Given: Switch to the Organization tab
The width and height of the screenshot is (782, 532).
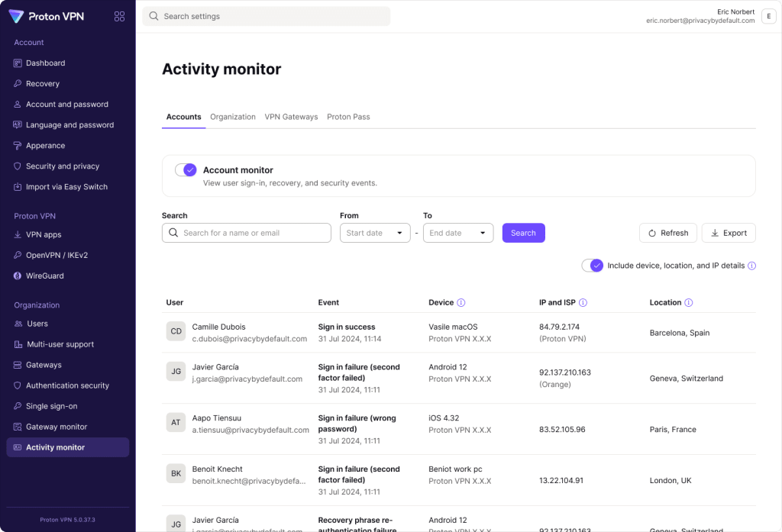Looking at the screenshot, I should 233,118.
